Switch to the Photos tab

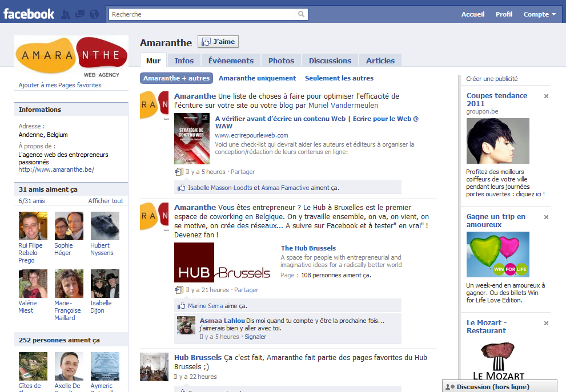(x=281, y=60)
